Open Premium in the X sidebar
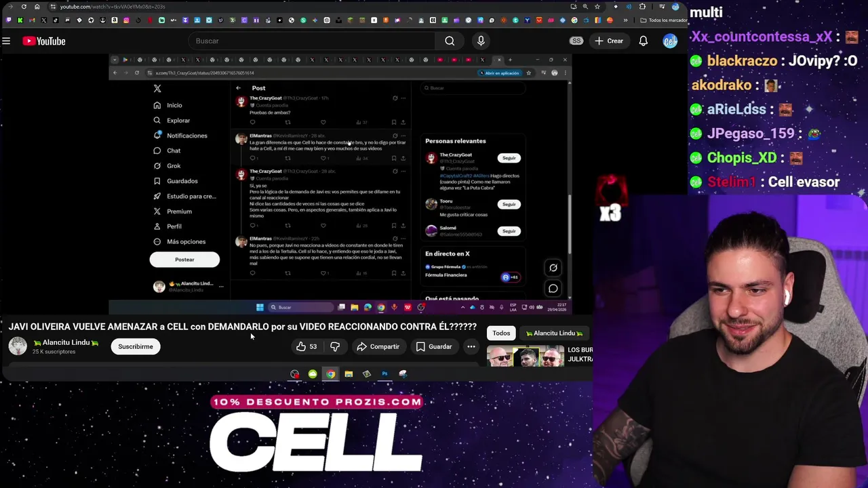 coord(173,211)
